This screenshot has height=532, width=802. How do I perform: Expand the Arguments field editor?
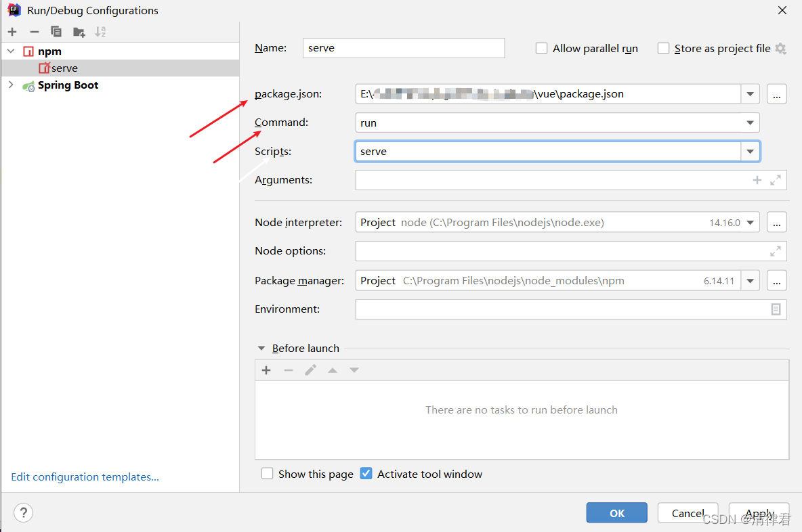[x=776, y=180]
